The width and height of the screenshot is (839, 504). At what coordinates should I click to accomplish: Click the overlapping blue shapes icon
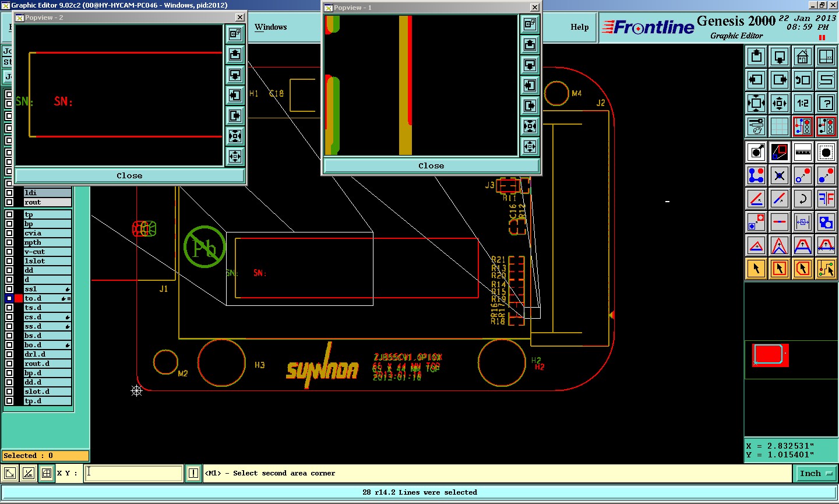click(826, 221)
